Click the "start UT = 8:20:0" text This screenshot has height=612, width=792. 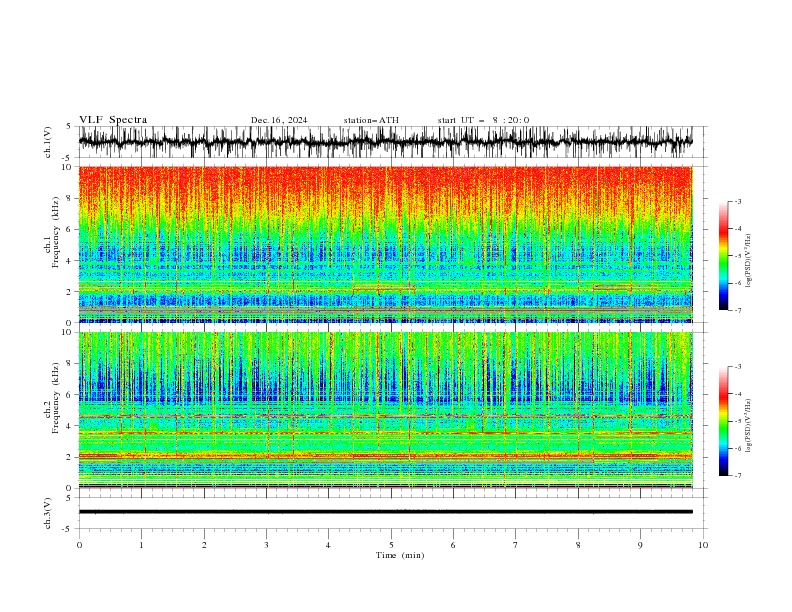483,120
